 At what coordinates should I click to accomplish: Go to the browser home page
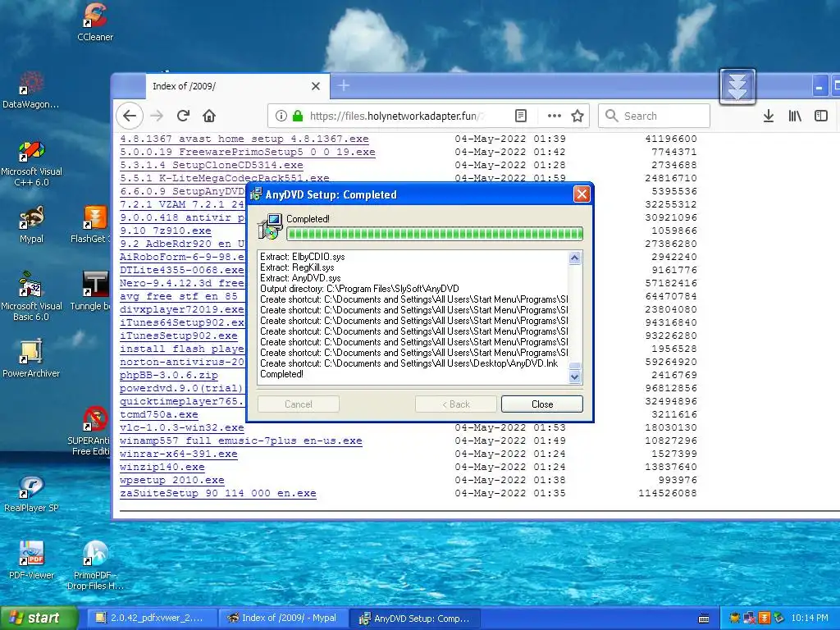point(209,116)
